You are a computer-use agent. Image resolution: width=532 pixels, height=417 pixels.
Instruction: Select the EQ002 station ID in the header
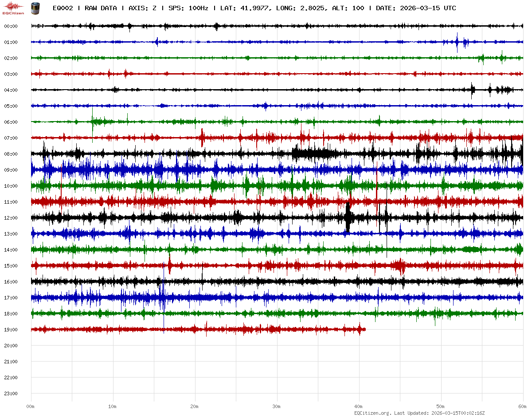(63, 8)
